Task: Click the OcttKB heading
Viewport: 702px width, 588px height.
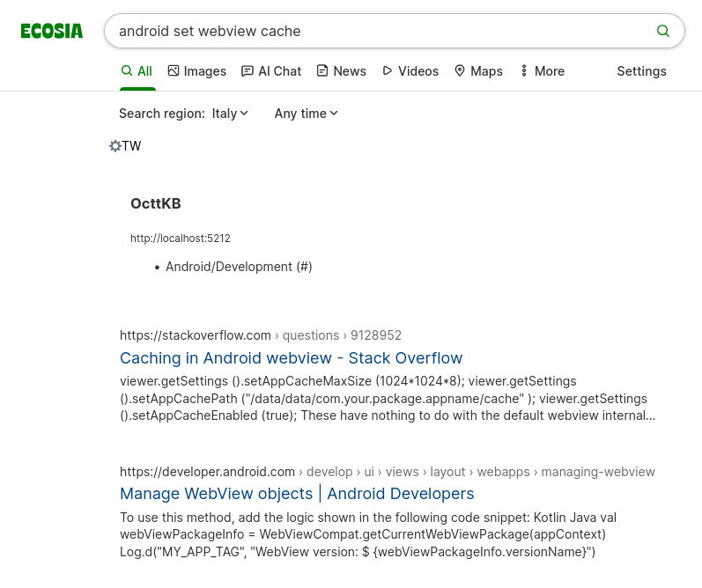Action: [156, 204]
